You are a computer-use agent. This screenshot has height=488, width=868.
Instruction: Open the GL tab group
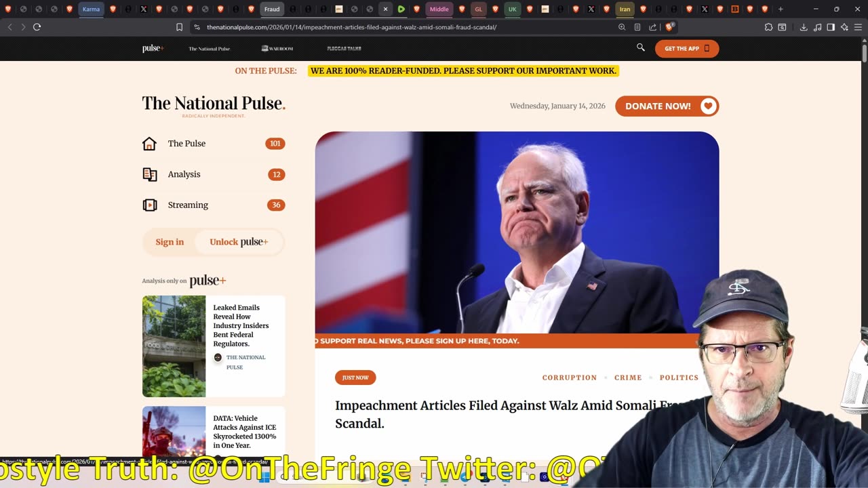(479, 9)
